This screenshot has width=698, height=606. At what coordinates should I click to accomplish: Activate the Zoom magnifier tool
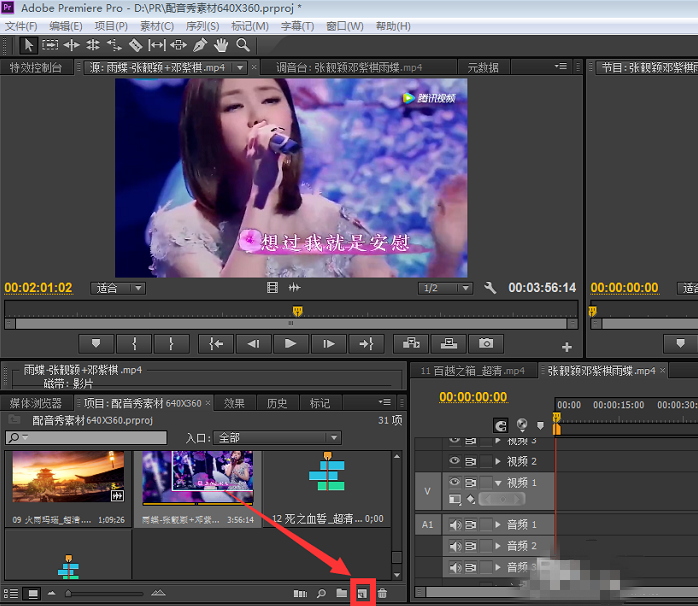pos(243,45)
